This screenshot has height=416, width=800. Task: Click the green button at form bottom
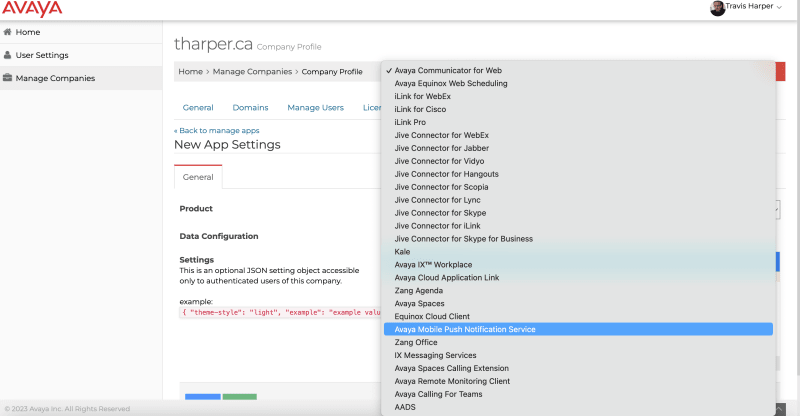pos(239,397)
